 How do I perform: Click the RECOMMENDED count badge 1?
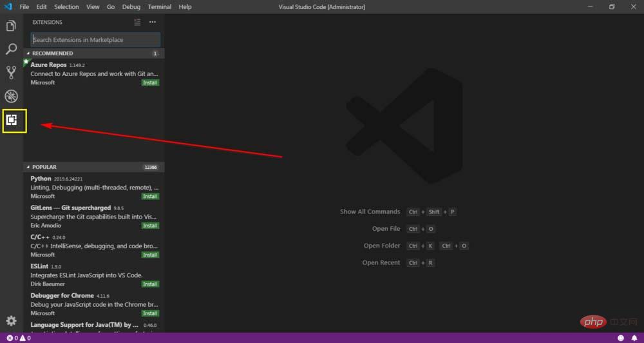[155, 54]
